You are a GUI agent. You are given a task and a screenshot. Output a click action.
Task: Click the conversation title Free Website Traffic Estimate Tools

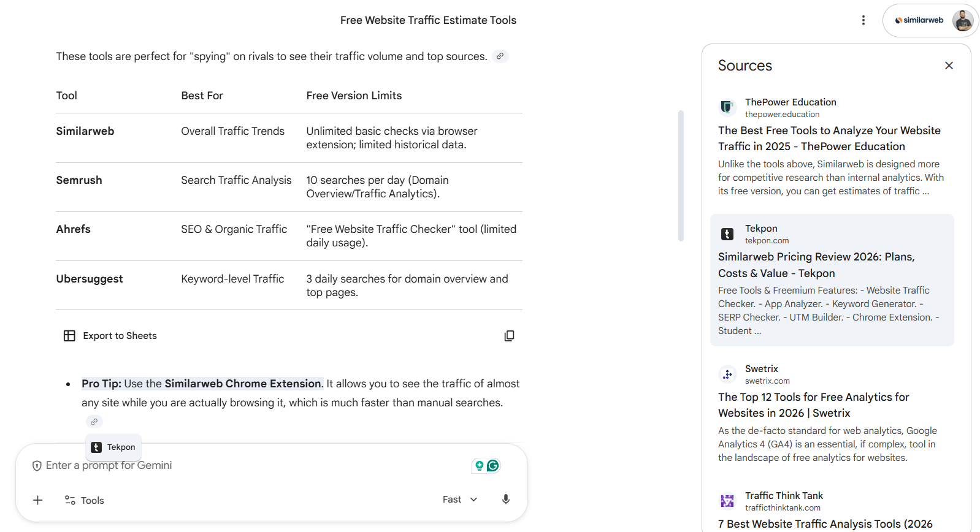pyautogui.click(x=428, y=20)
